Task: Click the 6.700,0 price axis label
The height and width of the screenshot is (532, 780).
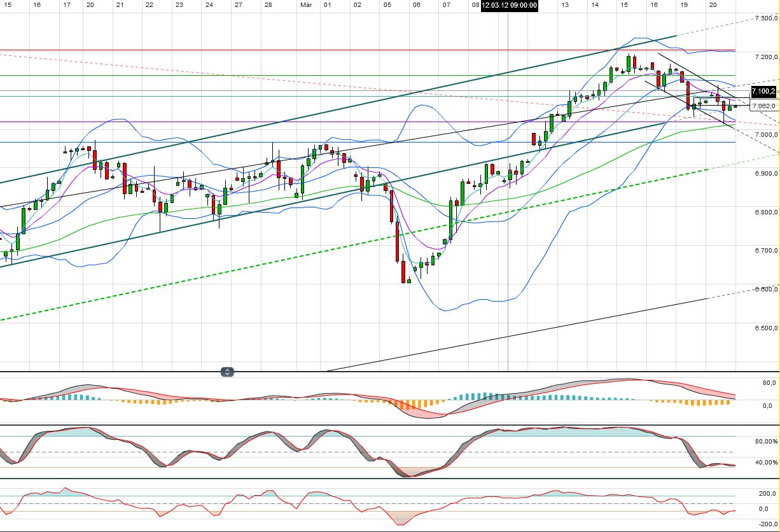Action: pyautogui.click(x=765, y=251)
